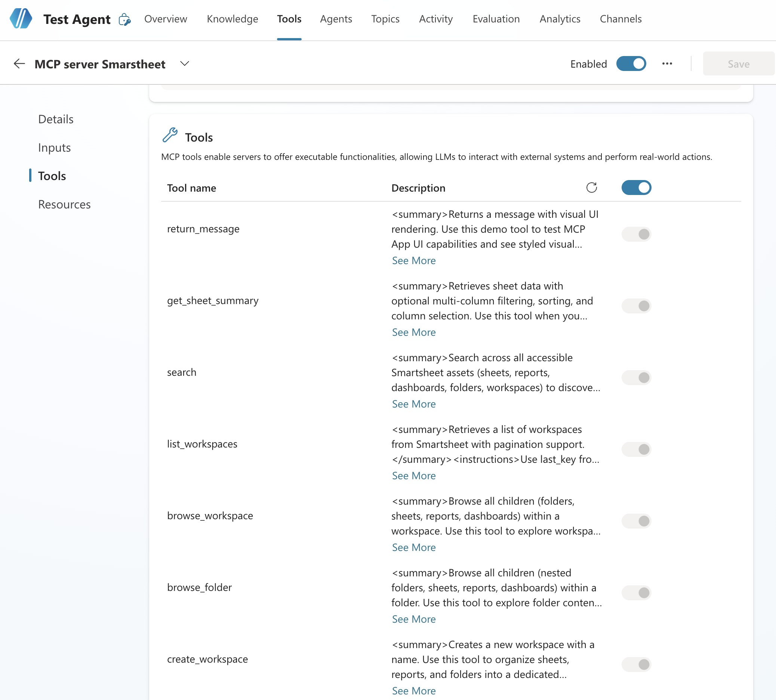Expand See More for browse_workspace description
Screen dimensions: 776x700
(414, 547)
